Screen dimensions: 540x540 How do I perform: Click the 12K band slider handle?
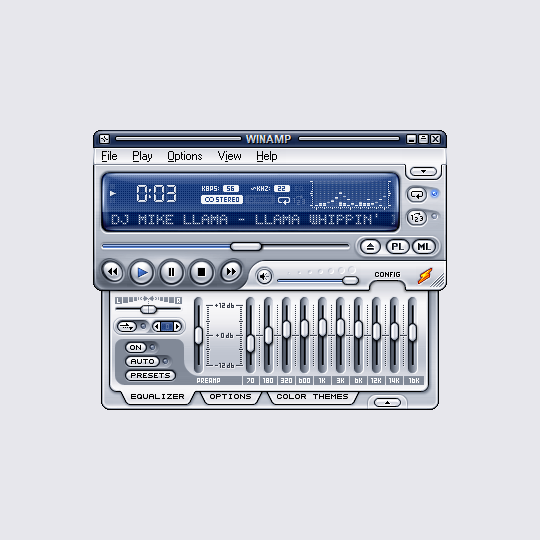376,331
